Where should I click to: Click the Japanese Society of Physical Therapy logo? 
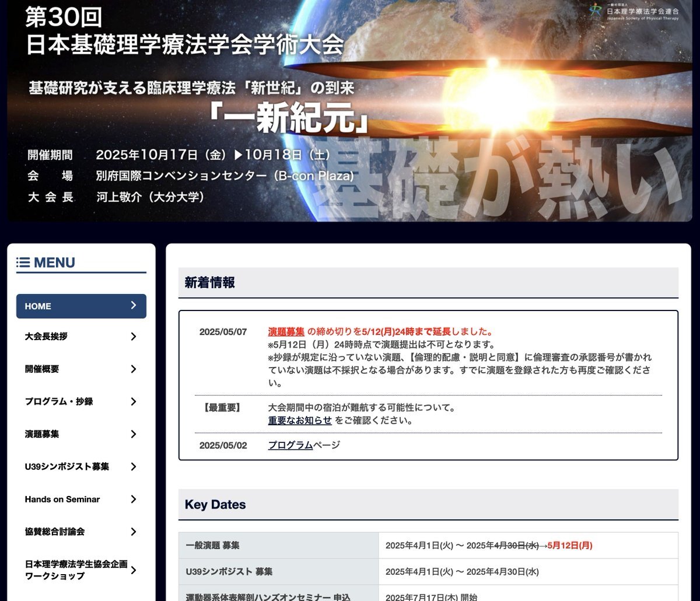(633, 11)
